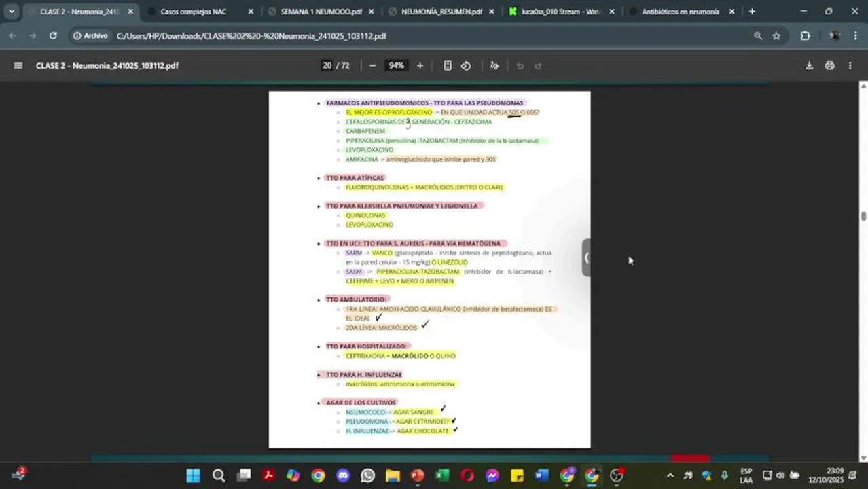This screenshot has width=868, height=489.
Task: Open taskbar Search magnifier
Action: pos(218,475)
